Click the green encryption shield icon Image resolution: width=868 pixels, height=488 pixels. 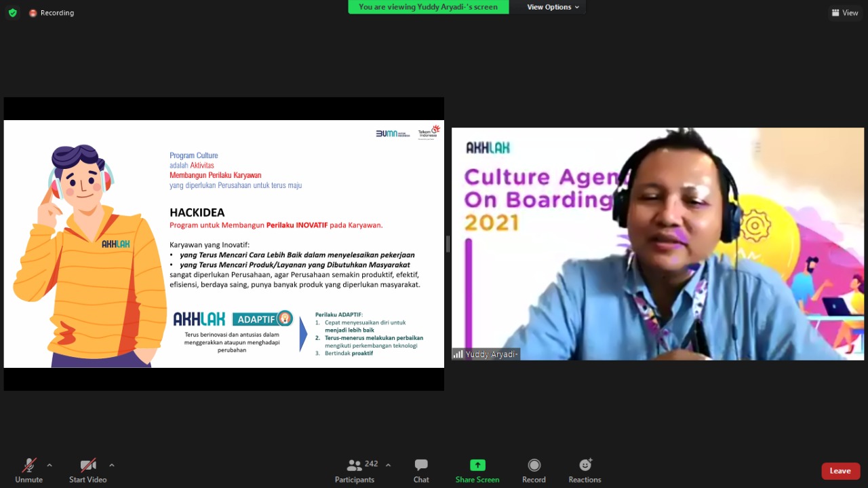coord(12,13)
